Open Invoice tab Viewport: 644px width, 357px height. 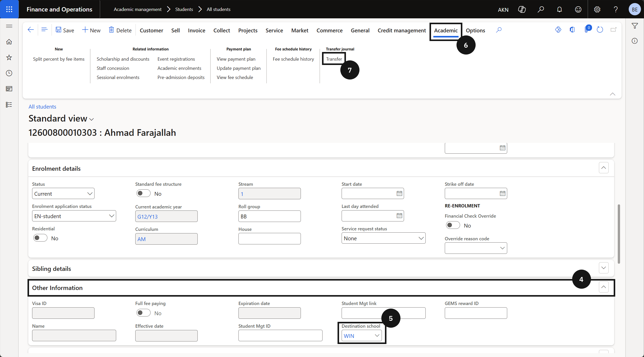click(196, 30)
